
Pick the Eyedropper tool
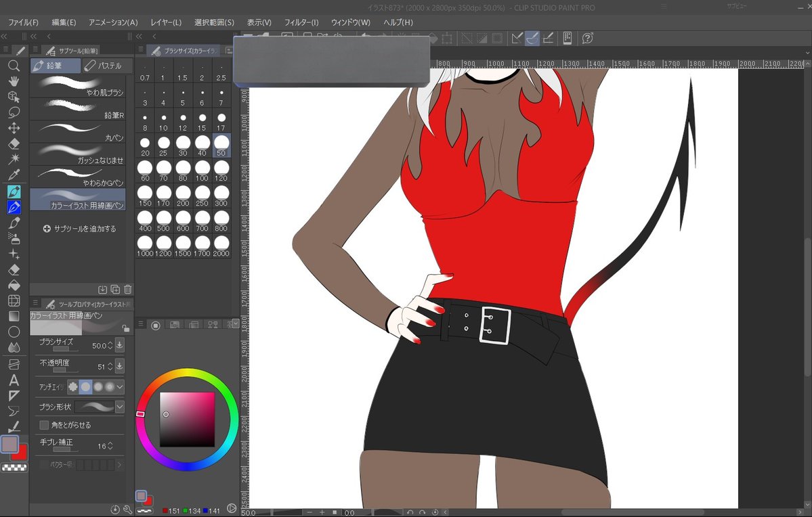tap(14, 175)
